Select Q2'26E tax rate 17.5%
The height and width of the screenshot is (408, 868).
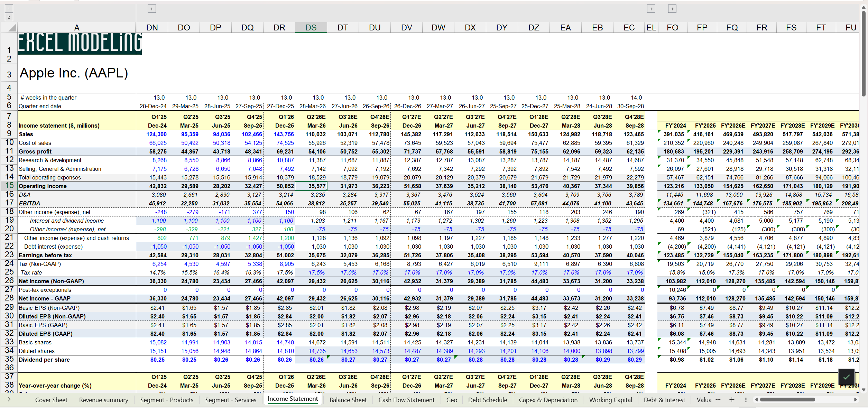(311, 272)
